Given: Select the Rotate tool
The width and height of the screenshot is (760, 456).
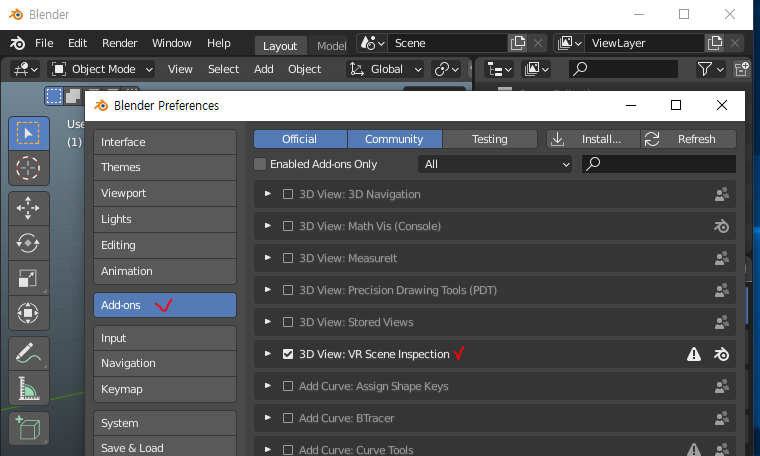Looking at the screenshot, I should [29, 243].
